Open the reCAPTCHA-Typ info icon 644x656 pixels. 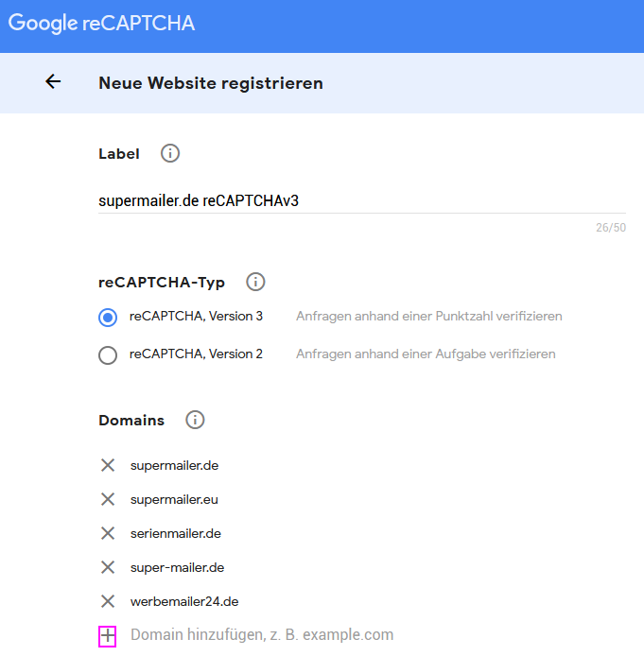[255, 282]
